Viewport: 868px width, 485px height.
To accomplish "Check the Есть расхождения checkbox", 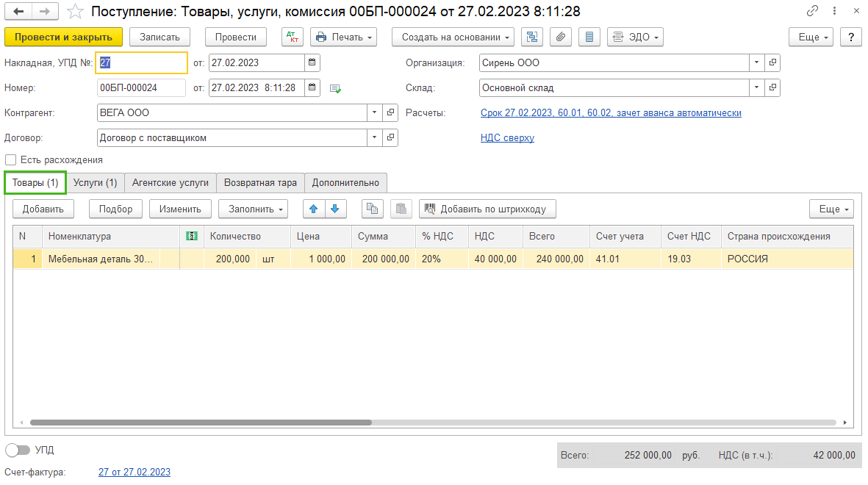I will pos(10,160).
